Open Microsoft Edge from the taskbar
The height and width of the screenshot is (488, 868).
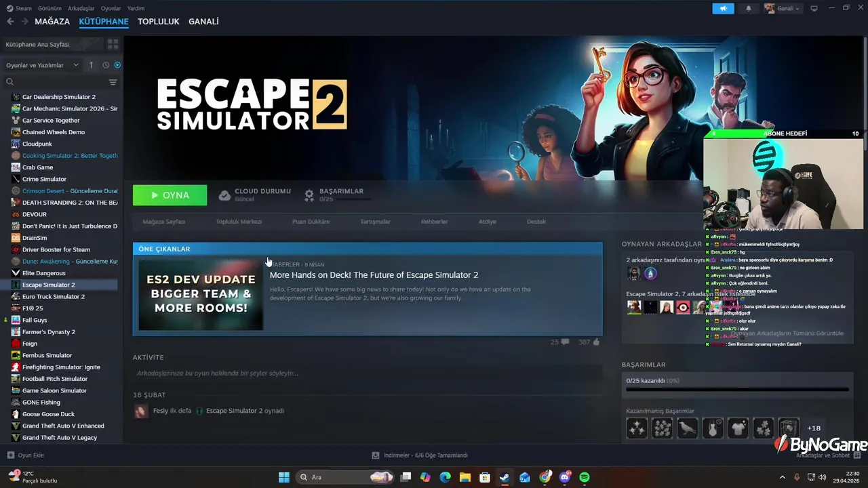(x=445, y=477)
